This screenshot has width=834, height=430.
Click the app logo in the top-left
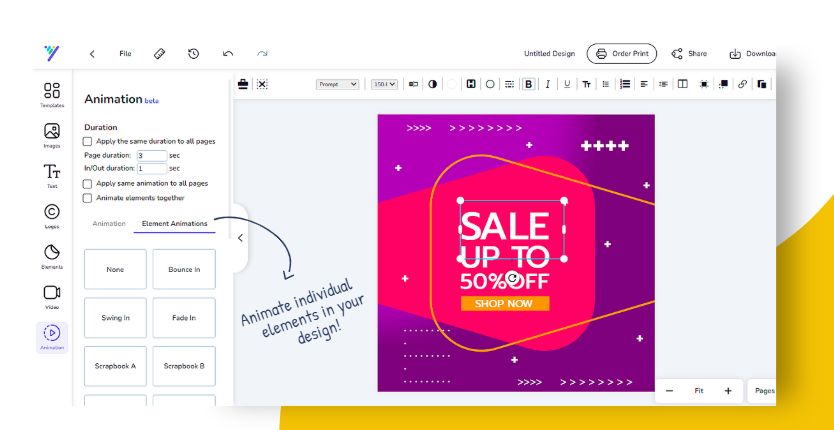tap(52, 53)
